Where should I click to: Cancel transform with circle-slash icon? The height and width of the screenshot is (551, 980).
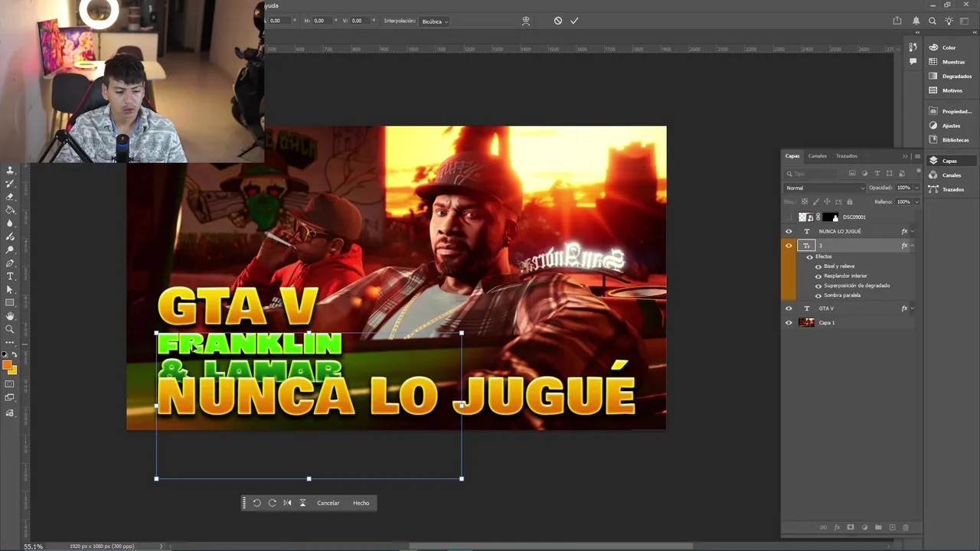558,21
